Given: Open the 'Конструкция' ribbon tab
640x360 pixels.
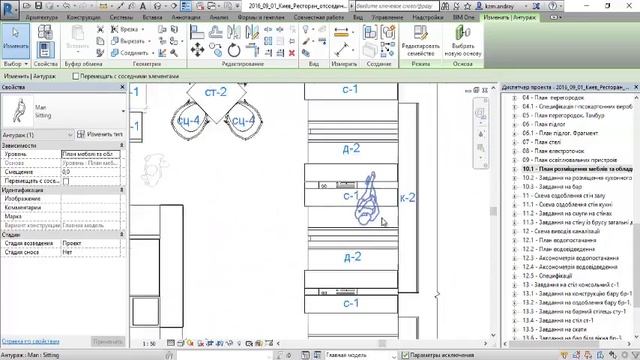Looking at the screenshot, I should [x=83, y=18].
